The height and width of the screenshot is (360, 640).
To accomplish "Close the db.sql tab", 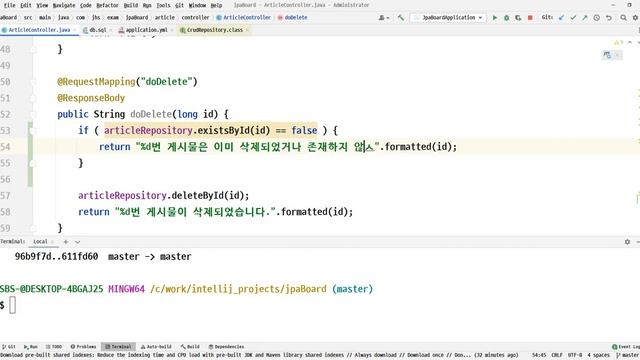I will pyautogui.click(x=111, y=30).
